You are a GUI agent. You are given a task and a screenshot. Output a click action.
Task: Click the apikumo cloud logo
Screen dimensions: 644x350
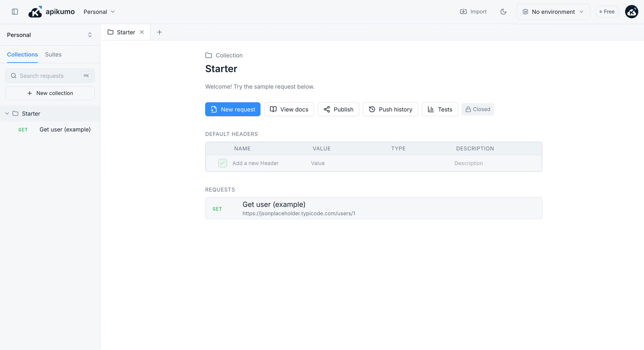click(x=35, y=12)
